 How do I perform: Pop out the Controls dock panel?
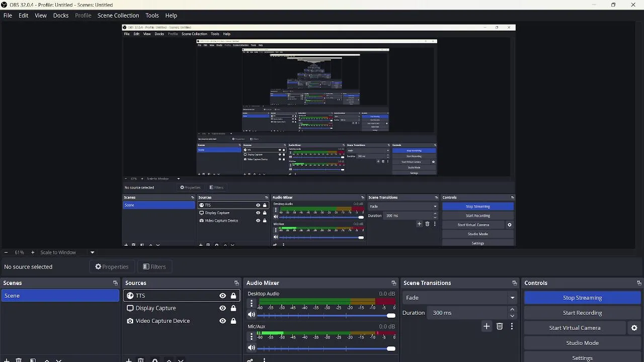click(x=639, y=283)
